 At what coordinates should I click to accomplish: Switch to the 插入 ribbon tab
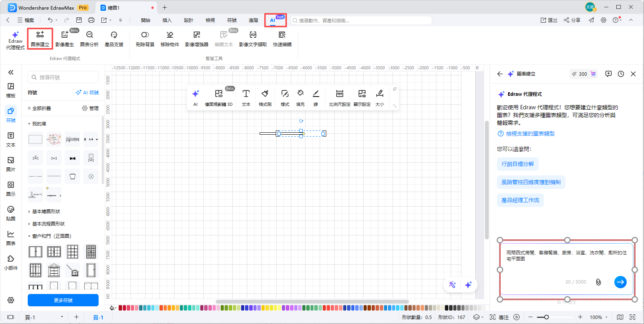click(x=167, y=20)
